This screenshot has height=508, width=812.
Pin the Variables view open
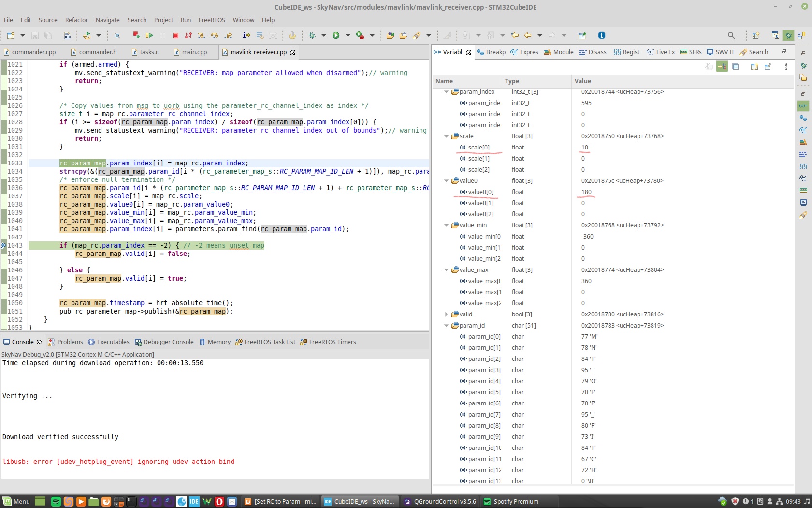point(768,66)
